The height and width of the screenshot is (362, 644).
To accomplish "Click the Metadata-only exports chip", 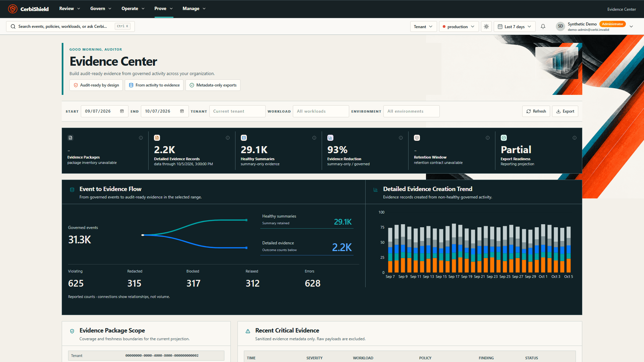I will 213,85.
